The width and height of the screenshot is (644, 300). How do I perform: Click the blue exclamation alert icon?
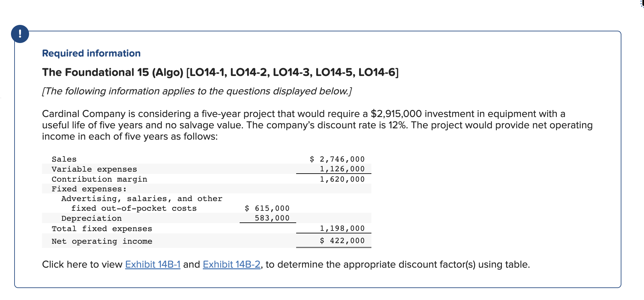coord(20,34)
